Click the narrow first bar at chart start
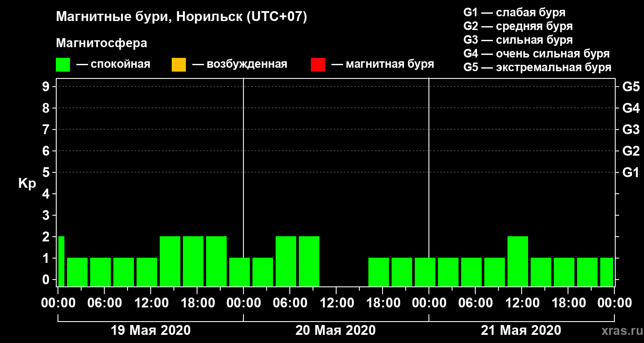Screen dimensions: 644x343 (61, 261)
